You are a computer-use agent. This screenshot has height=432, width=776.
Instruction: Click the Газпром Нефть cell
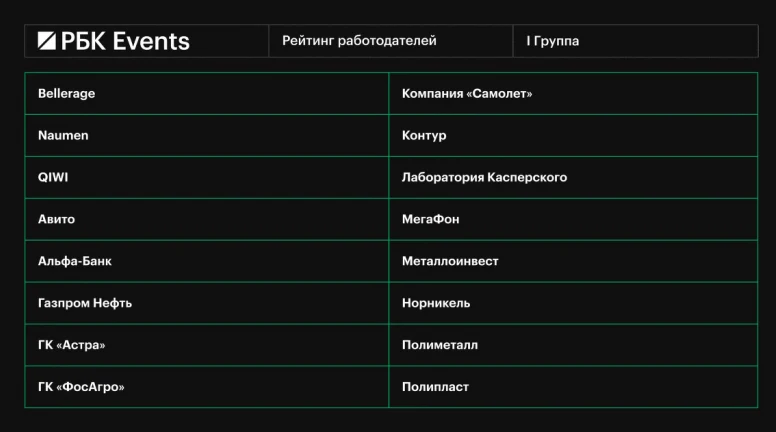[x=207, y=303]
